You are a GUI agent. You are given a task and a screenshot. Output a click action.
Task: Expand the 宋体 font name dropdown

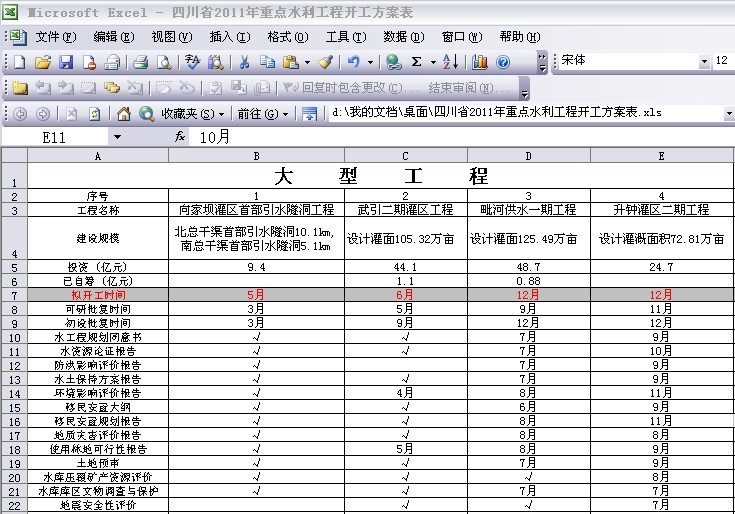click(x=704, y=62)
